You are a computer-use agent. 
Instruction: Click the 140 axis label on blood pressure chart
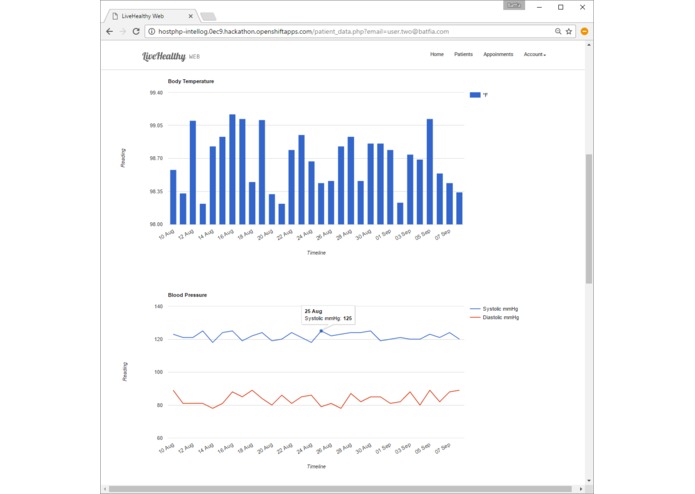point(159,306)
